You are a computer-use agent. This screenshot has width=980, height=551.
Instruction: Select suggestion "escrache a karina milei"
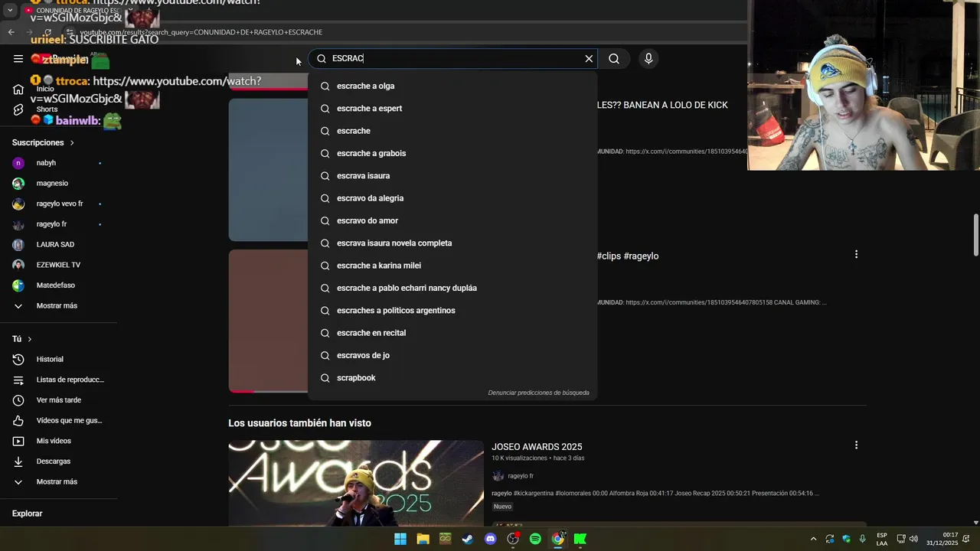tap(452, 266)
